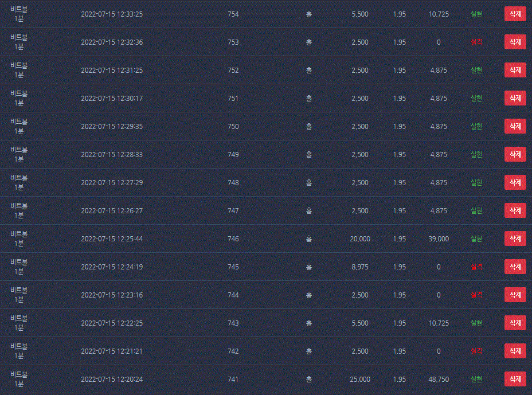Delete the round 749 bet
Viewport: 532px width, 395px height.
(515, 154)
